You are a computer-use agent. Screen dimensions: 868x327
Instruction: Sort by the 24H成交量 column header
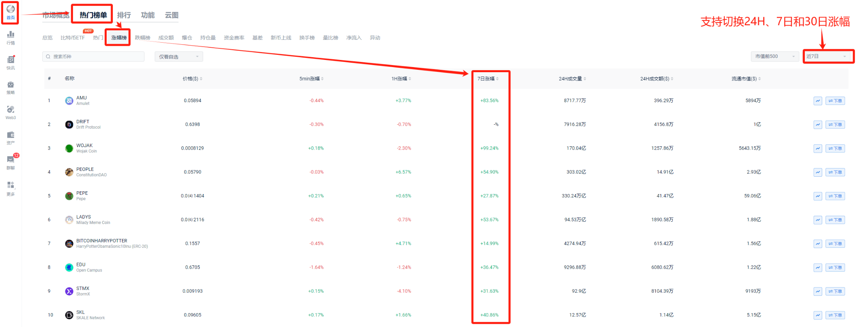click(572, 79)
